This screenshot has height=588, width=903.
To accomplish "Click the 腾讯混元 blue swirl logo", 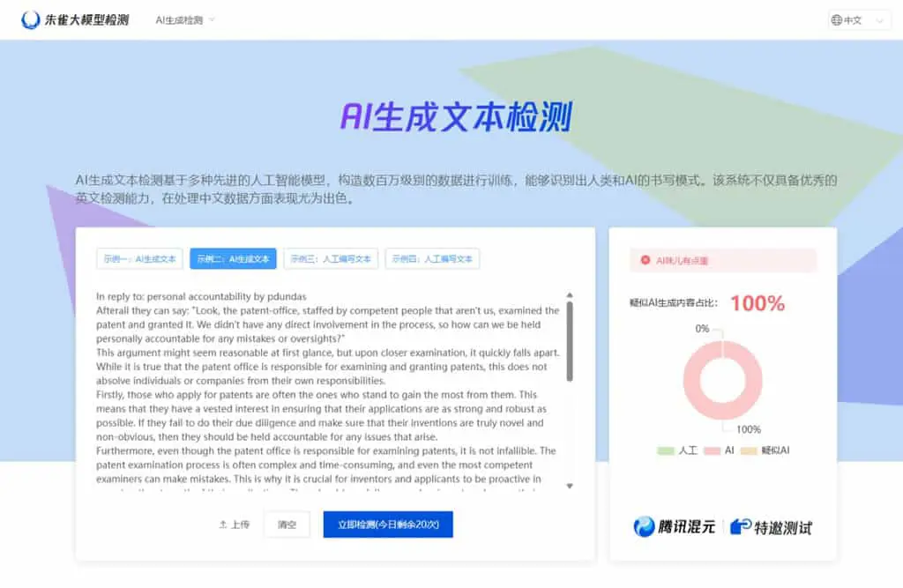I will (x=644, y=526).
